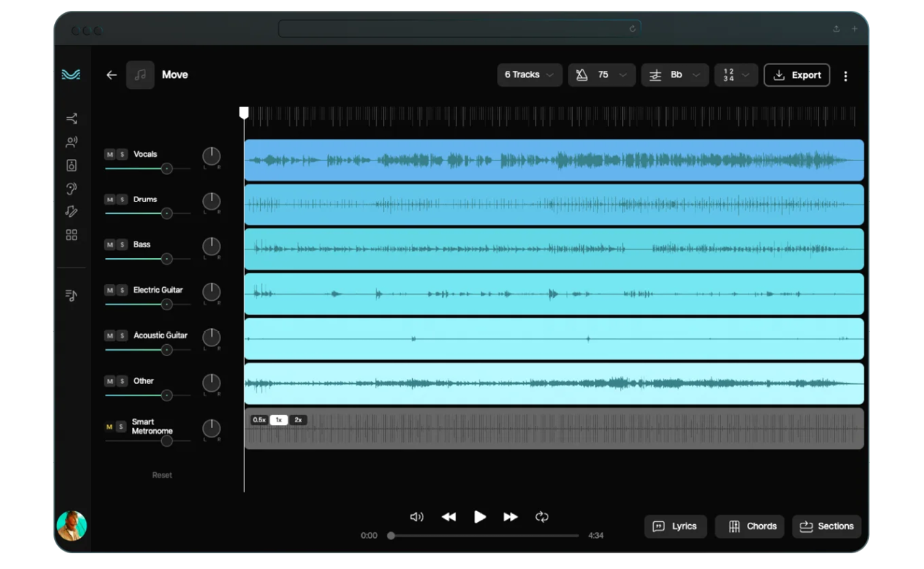This screenshot has width=924, height=569.
Task: Open the Chords panel
Action: tap(751, 526)
